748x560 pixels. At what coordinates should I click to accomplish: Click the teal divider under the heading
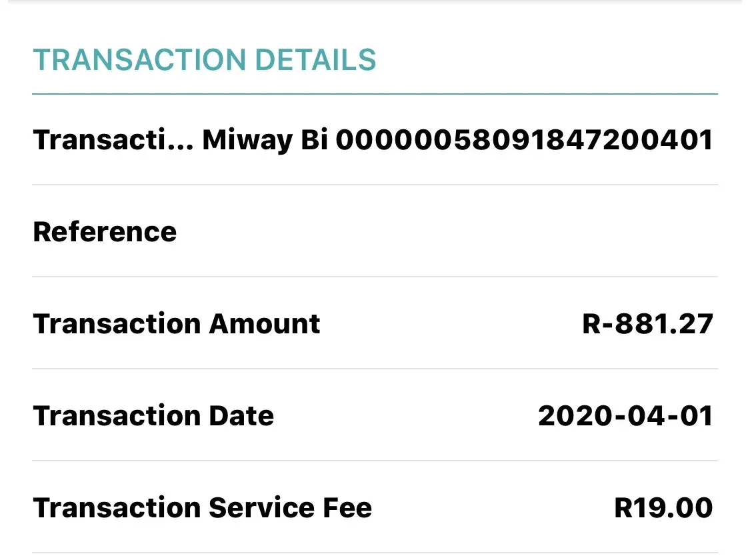pyautogui.click(x=375, y=94)
